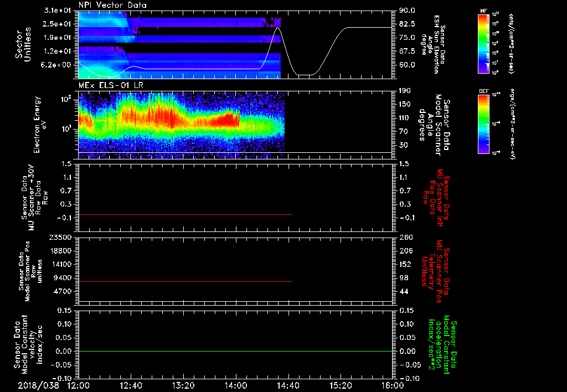
Task: Click the 12:40 time axis label
Action: click(x=131, y=385)
